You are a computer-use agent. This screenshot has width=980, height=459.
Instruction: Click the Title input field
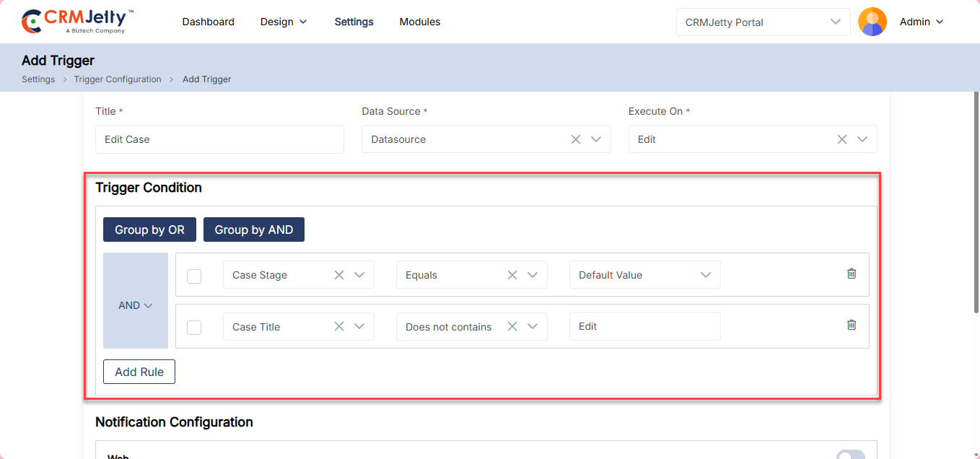219,139
